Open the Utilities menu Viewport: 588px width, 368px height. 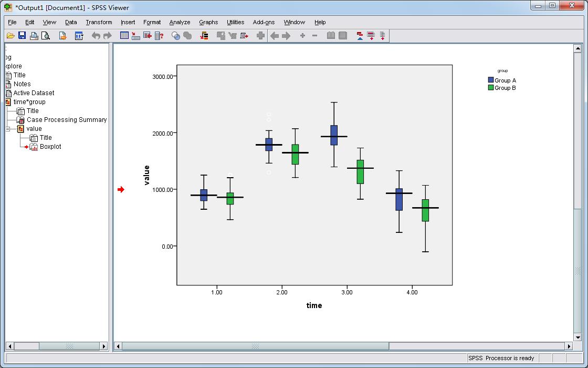coord(235,22)
